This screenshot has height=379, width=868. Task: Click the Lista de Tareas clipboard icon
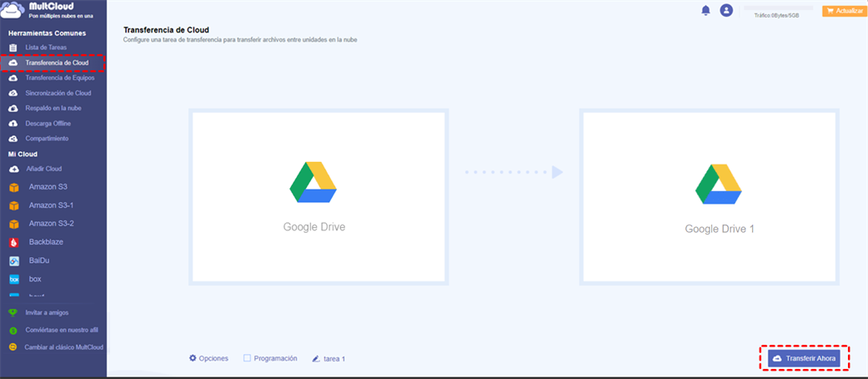[13, 48]
